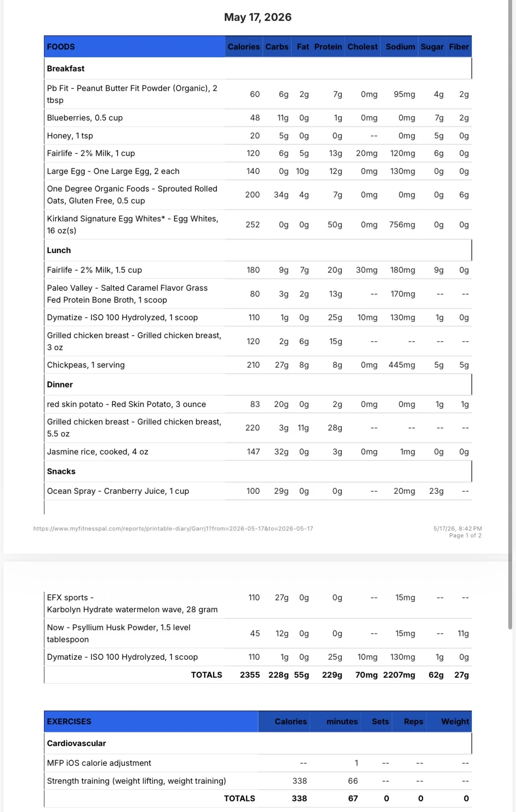Click the Protein column header
Viewport: 516px width, 812px height.
tap(328, 47)
